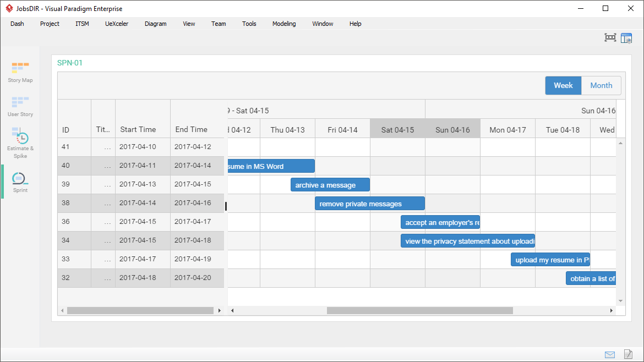Select the 'archive a message' task bar

330,184
